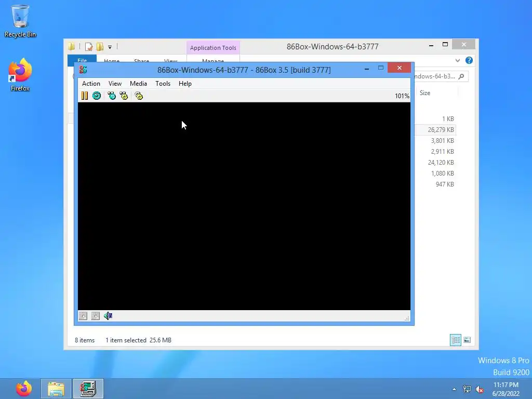
Task: Click the 24,120 KB size cell
Action: click(441, 162)
